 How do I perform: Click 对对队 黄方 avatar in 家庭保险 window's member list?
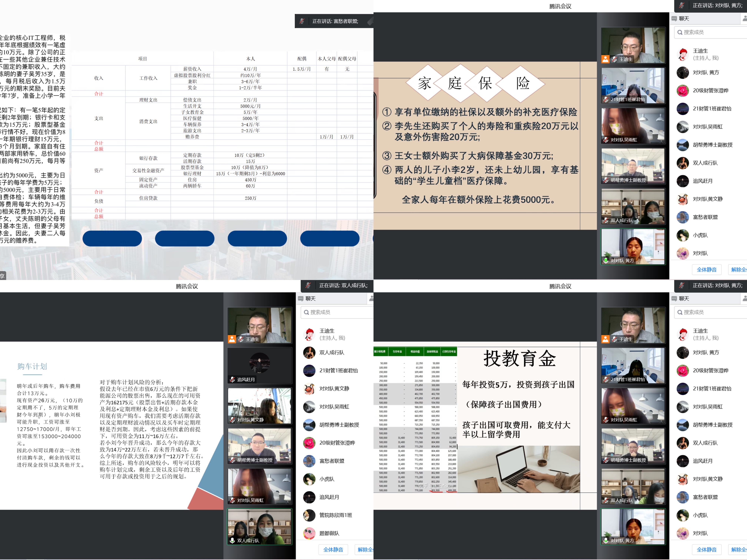coord(683,73)
